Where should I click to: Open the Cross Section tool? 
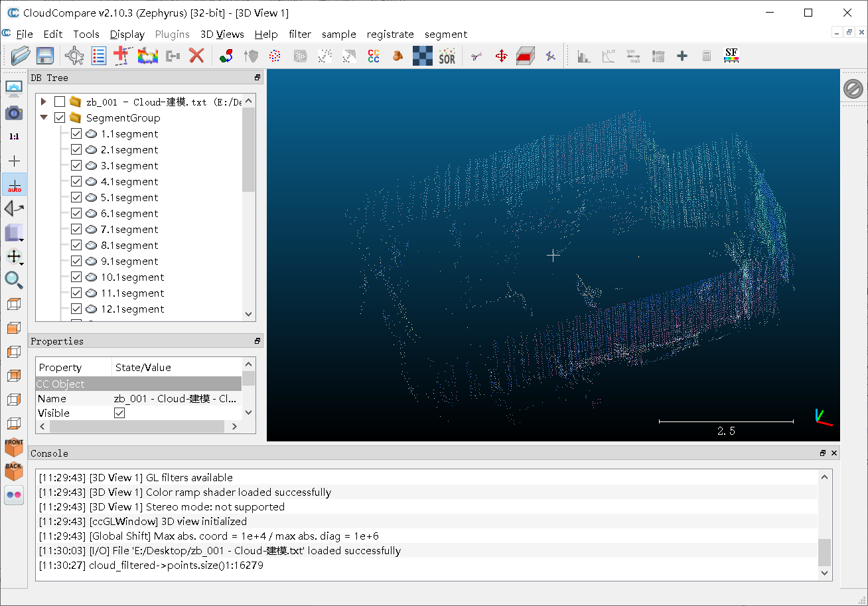[x=526, y=56]
